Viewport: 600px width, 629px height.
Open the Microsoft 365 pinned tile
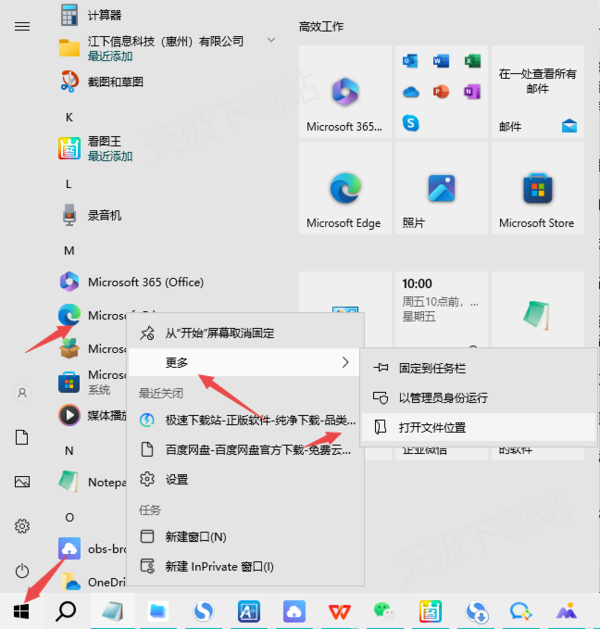coord(345,91)
